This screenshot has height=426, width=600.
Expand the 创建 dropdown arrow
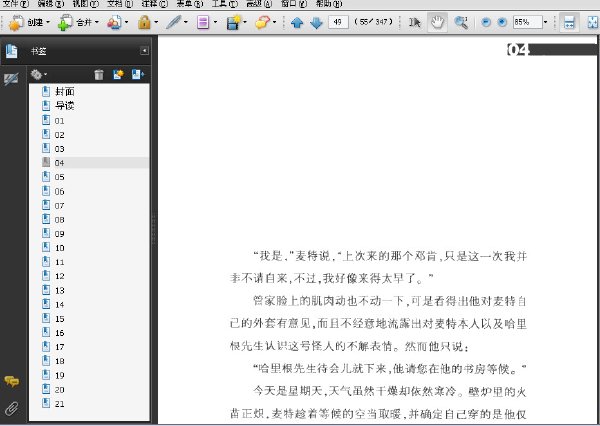pyautogui.click(x=48, y=23)
